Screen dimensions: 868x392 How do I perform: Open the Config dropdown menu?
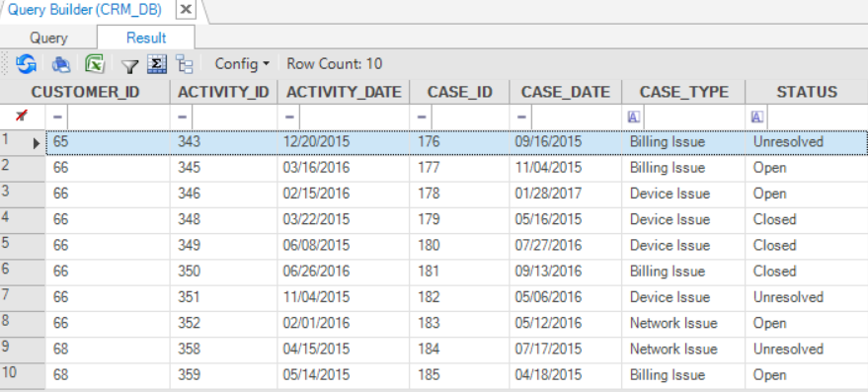click(x=242, y=64)
